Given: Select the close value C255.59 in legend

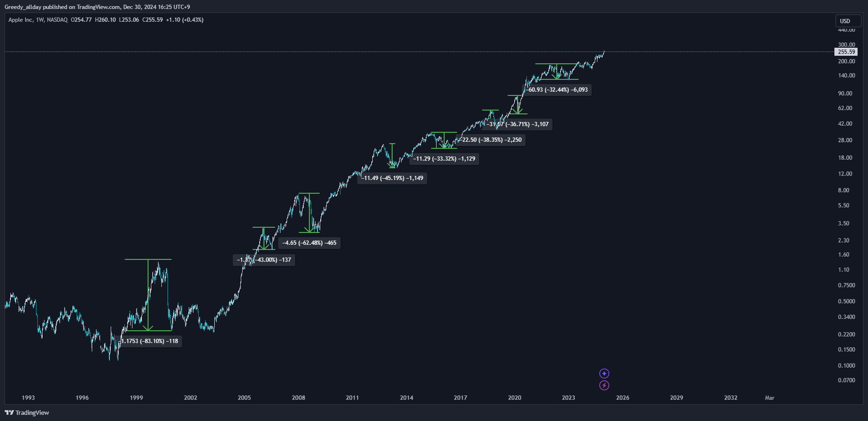Looking at the screenshot, I should tap(153, 20).
